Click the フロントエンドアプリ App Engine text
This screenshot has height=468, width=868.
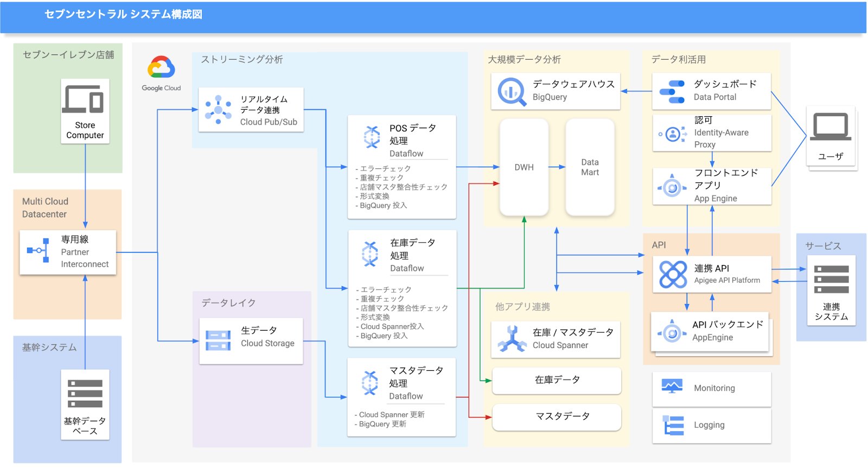click(726, 186)
